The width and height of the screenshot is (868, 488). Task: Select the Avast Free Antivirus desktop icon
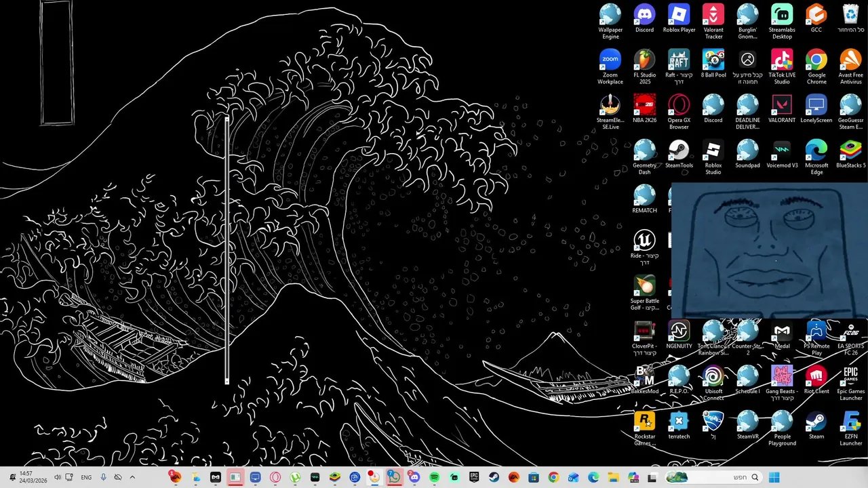[x=850, y=66]
